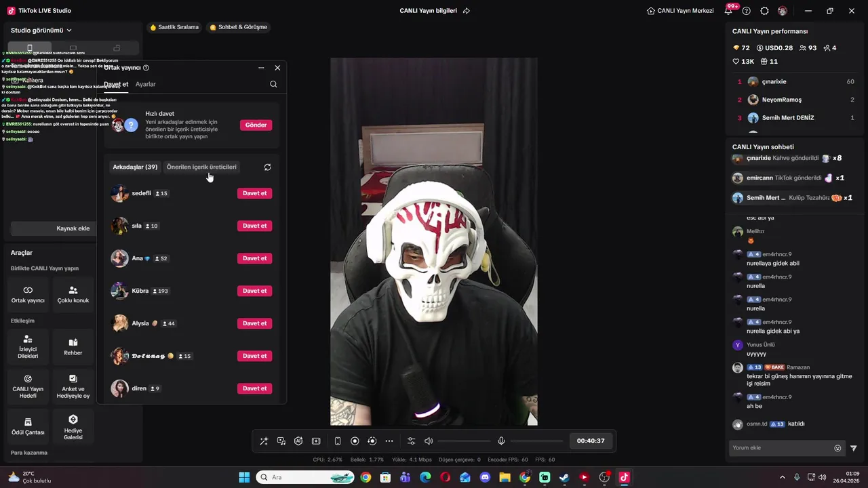The image size is (868, 488).
Task: Select the landscape layout toggle
Action: (73, 48)
